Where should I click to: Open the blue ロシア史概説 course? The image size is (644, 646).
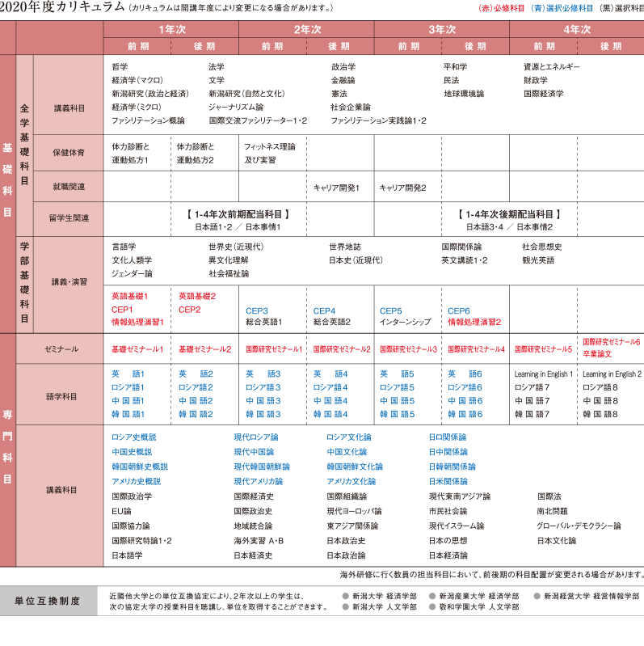coord(134,437)
